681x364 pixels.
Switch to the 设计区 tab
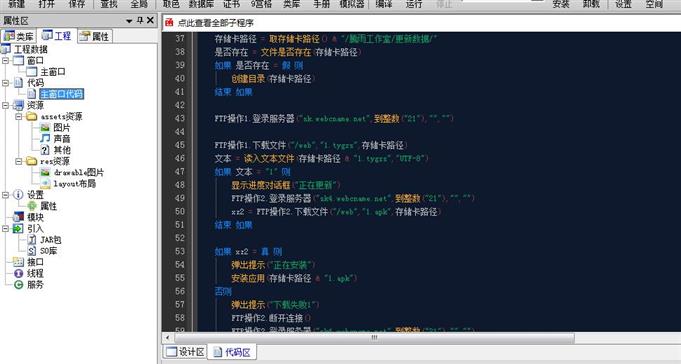tap(185, 352)
